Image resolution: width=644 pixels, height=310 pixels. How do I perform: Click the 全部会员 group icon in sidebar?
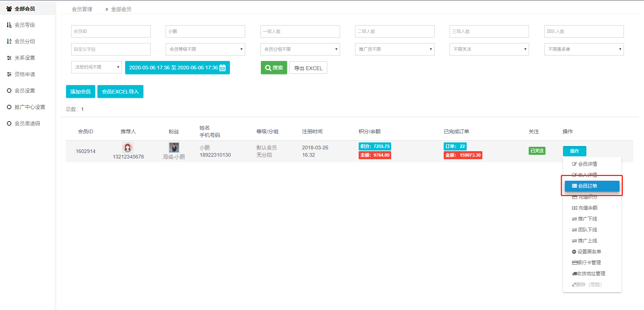click(x=9, y=8)
